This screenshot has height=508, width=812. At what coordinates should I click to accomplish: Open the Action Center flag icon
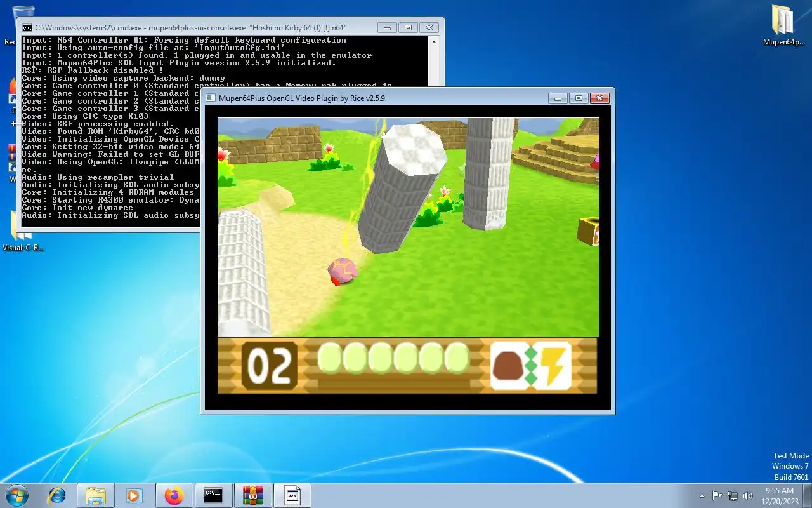717,496
